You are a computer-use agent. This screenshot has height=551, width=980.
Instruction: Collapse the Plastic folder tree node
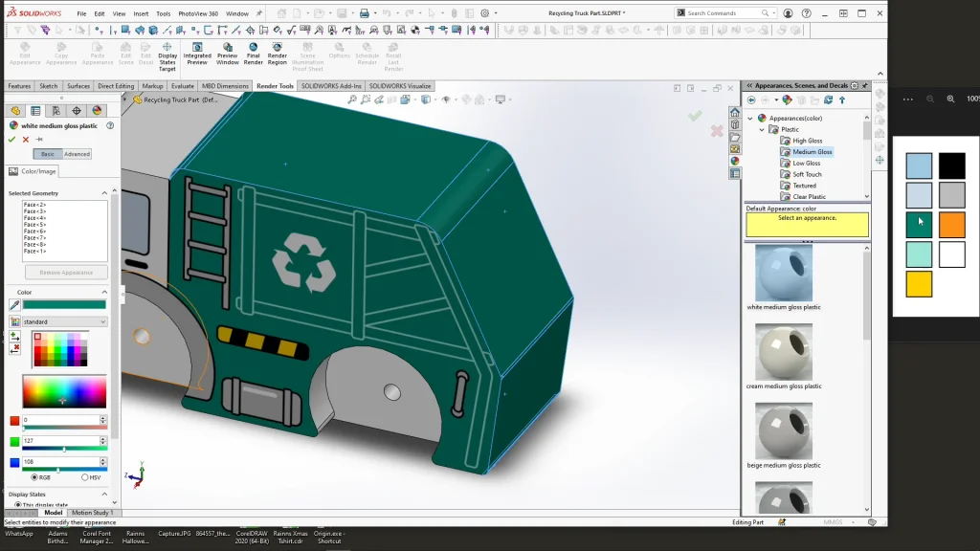point(763,129)
